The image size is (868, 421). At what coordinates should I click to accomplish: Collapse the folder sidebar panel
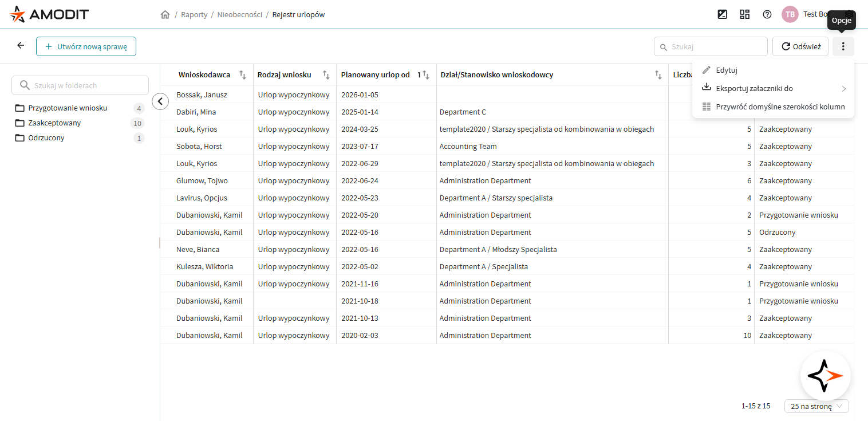pos(160,101)
